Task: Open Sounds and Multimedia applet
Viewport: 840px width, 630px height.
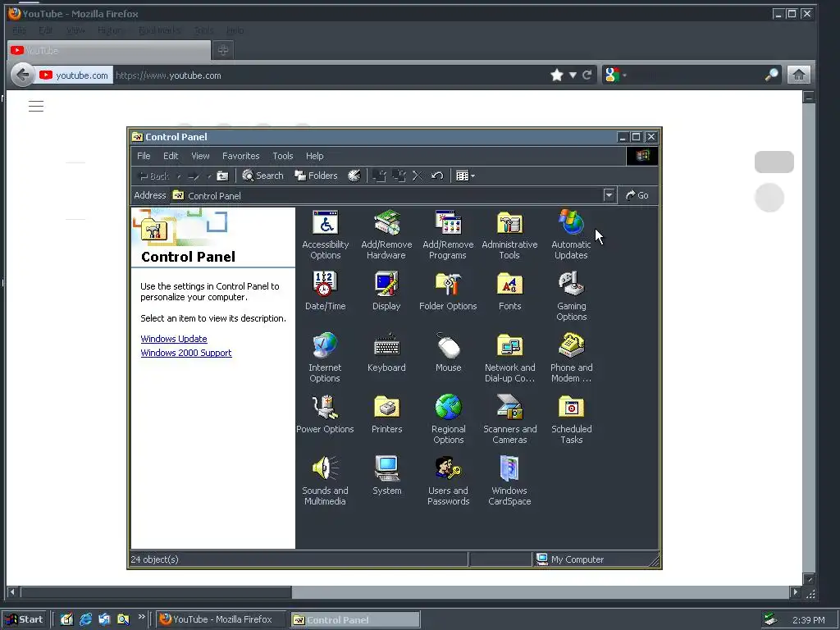Action: click(x=325, y=481)
